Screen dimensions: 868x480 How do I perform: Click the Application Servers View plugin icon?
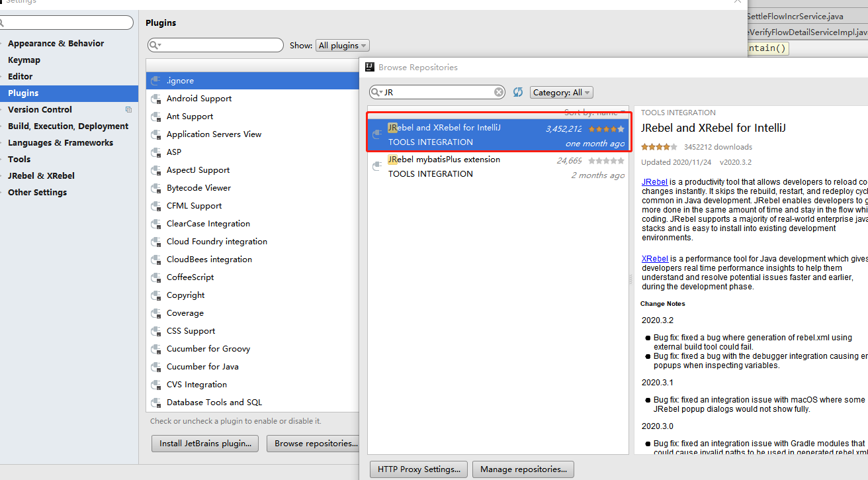click(x=156, y=134)
